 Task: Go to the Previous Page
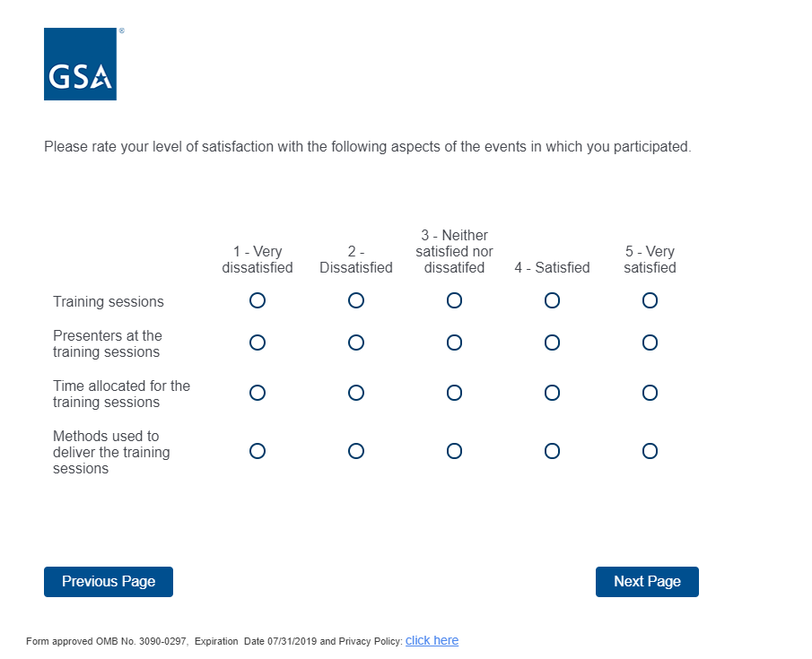[x=109, y=582]
